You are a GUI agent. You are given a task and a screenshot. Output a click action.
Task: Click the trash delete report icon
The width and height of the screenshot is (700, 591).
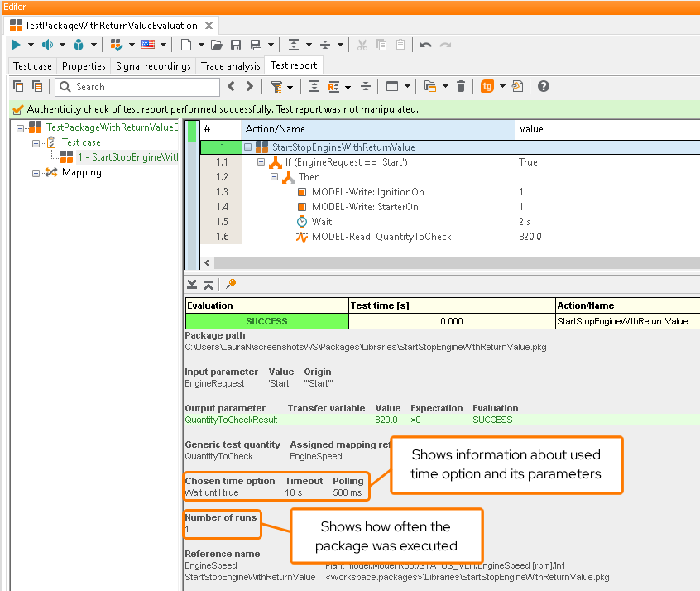pyautogui.click(x=461, y=86)
